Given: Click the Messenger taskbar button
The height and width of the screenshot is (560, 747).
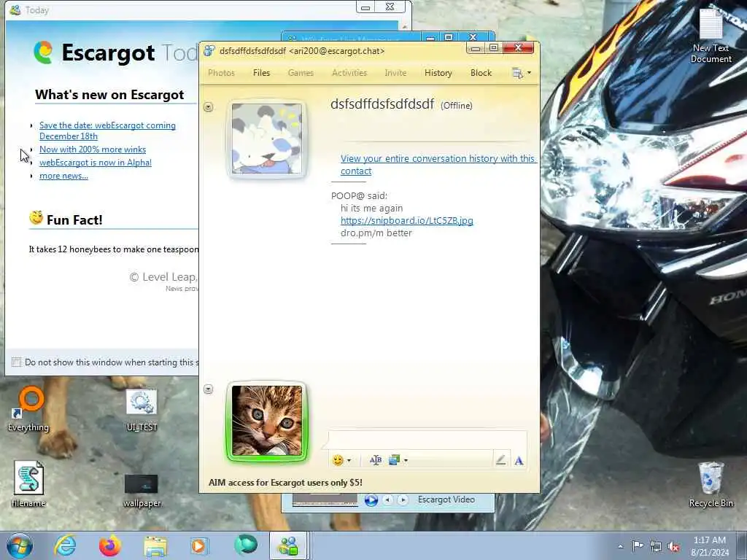Looking at the screenshot, I should [289, 545].
